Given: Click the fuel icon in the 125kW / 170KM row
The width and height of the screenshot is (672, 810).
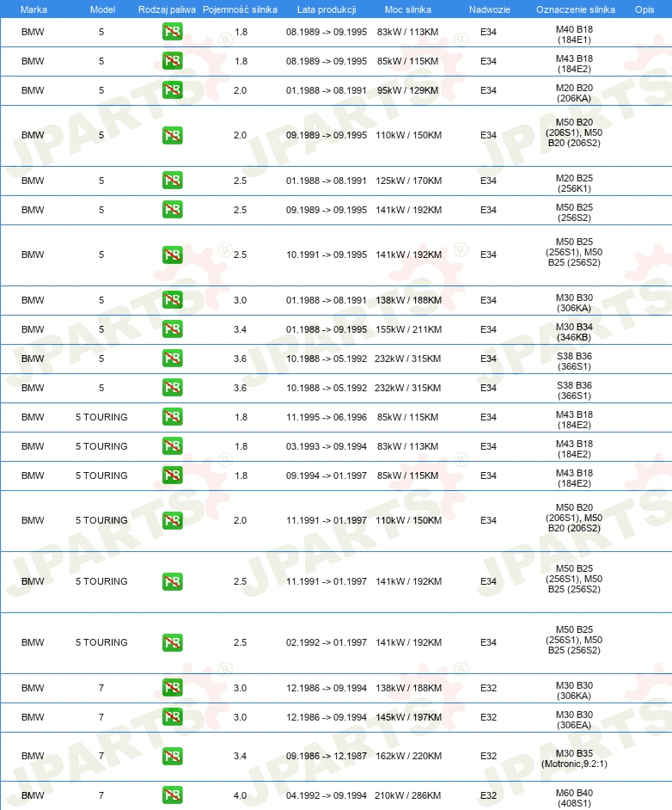Looking at the screenshot, I should (173, 181).
